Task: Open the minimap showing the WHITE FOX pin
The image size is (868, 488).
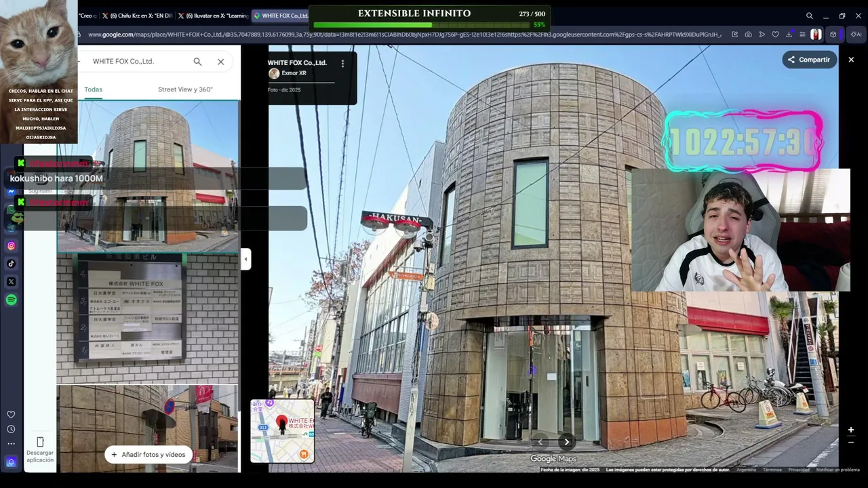Action: (282, 431)
